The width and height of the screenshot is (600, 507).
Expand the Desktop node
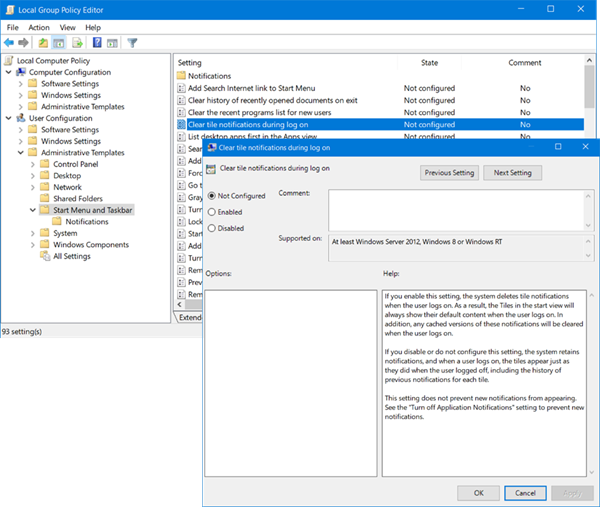click(33, 176)
